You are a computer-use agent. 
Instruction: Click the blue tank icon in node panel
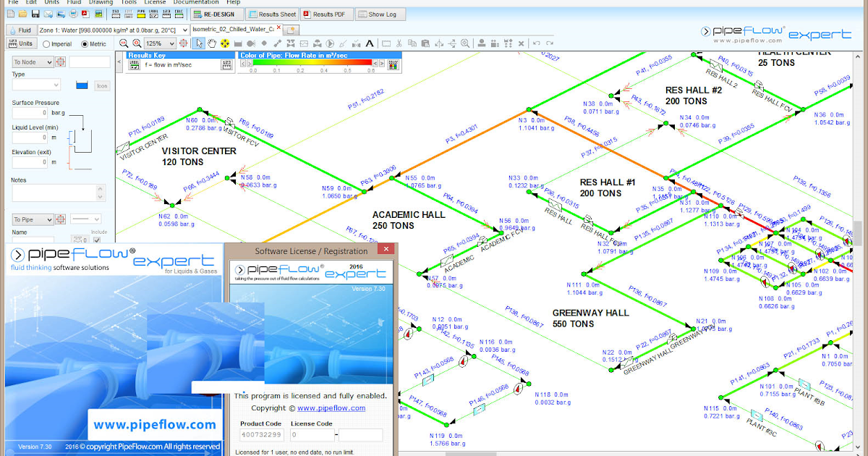82,85
